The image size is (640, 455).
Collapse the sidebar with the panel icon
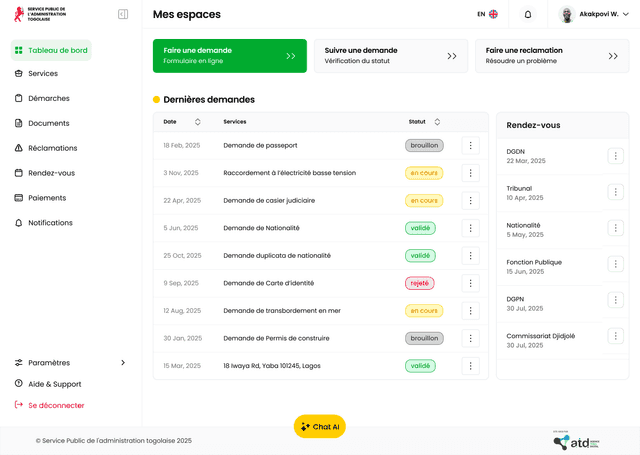123,14
